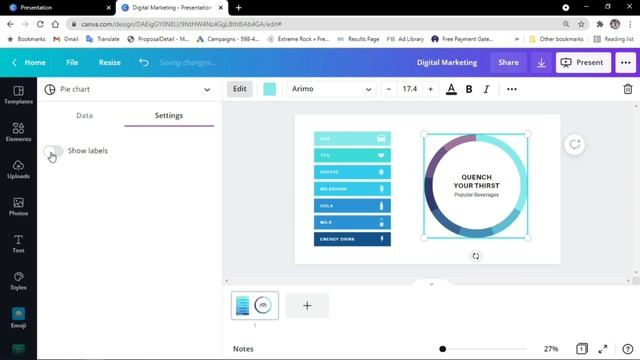640x360 pixels.
Task: Open the Photos sidebar panel
Action: [18, 206]
